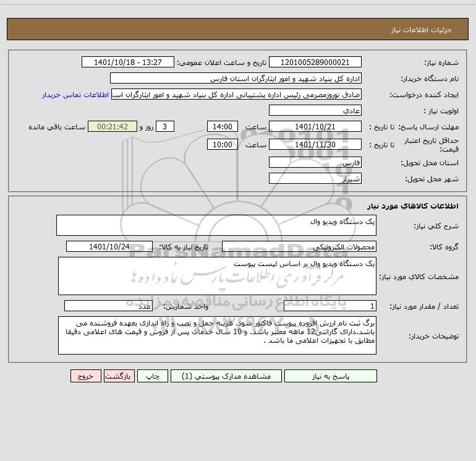Image resolution: width=476 pixels, height=461 pixels.
Task: Click the نام دستگاه خریدار field
Action: (236, 78)
